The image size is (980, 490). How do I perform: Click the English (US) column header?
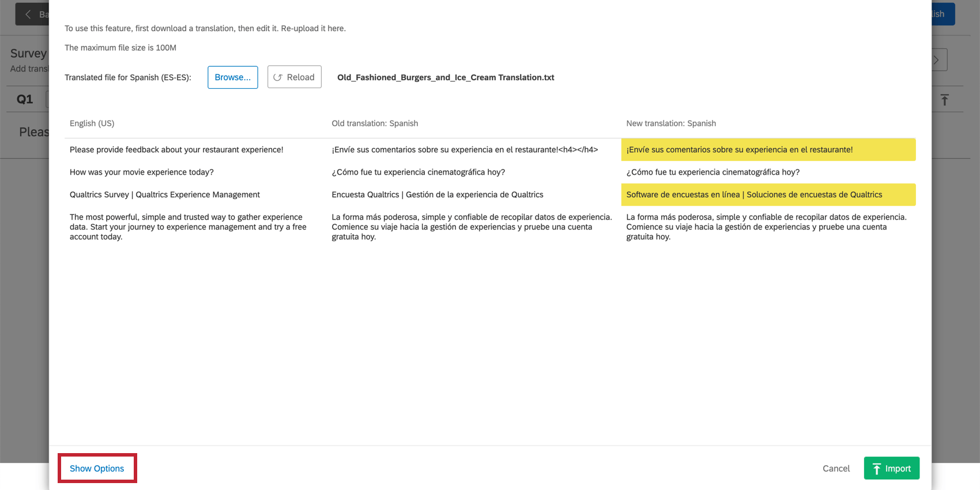click(92, 123)
